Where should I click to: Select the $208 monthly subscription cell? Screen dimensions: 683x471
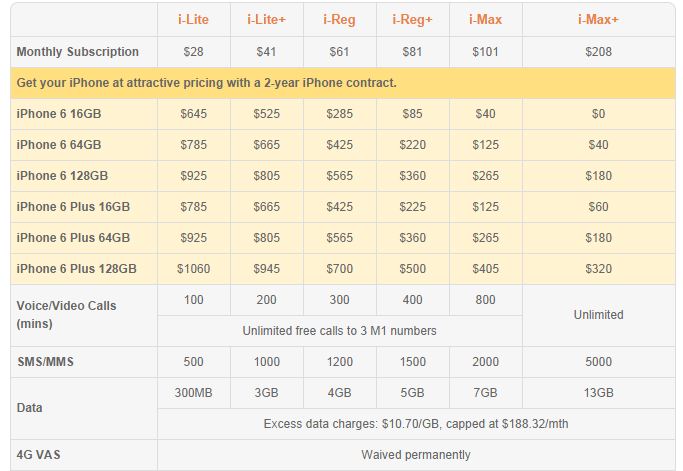pyautogui.click(x=598, y=52)
